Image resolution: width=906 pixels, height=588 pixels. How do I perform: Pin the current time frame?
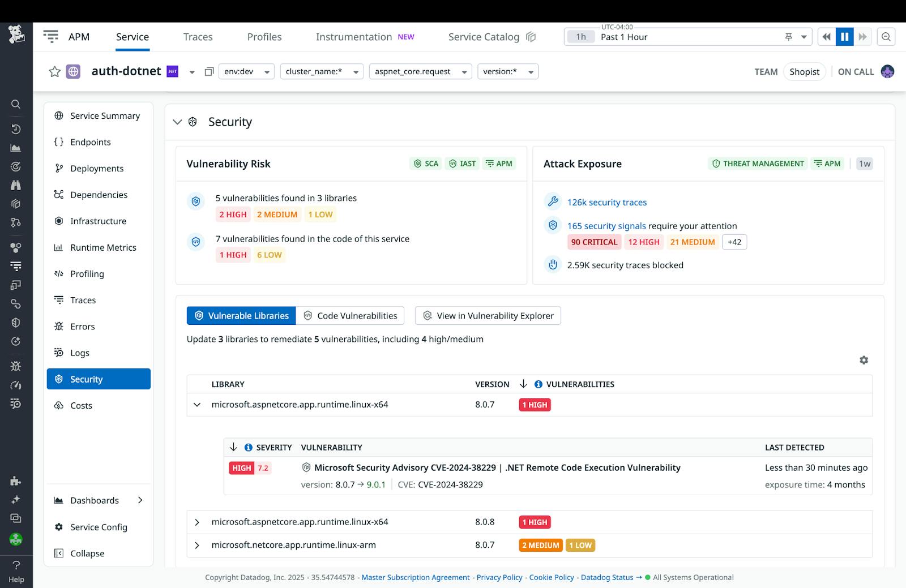(x=787, y=36)
